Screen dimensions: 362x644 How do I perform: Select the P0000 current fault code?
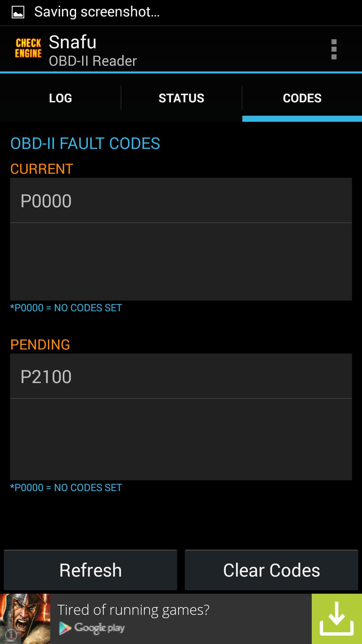click(181, 201)
